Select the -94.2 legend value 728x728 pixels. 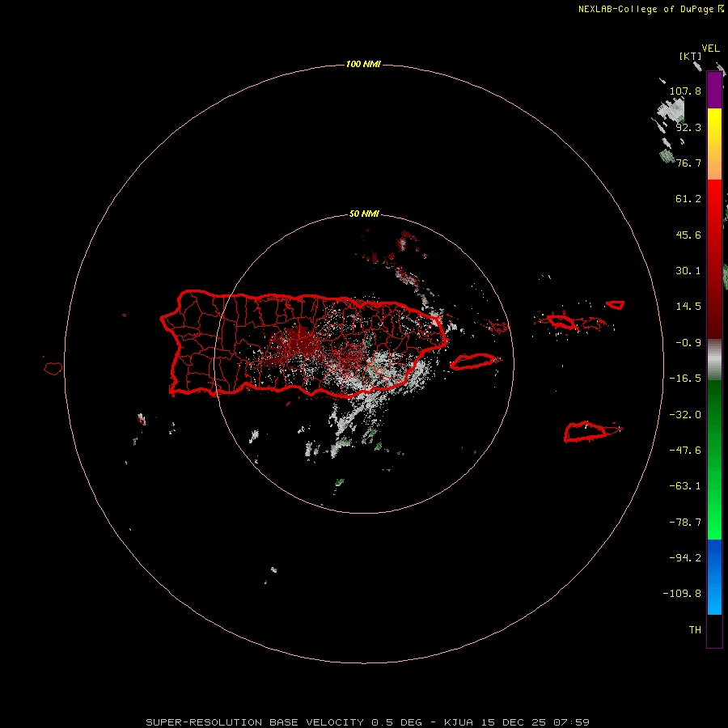685,557
